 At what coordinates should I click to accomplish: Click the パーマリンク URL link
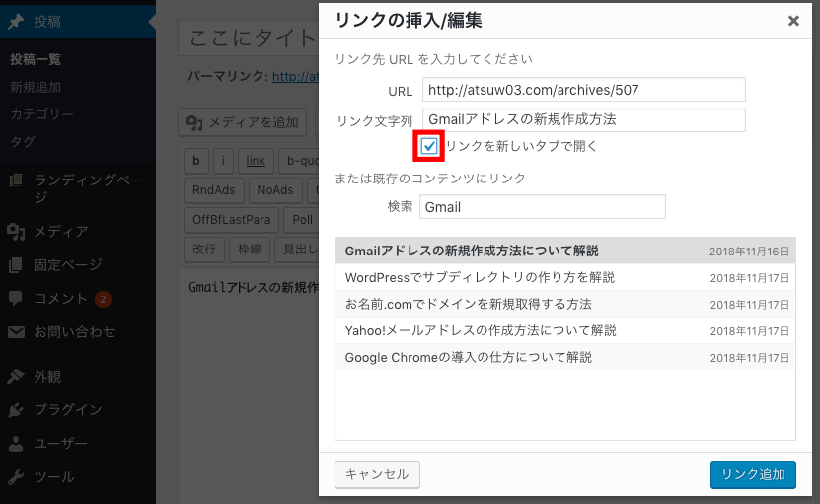tap(295, 76)
